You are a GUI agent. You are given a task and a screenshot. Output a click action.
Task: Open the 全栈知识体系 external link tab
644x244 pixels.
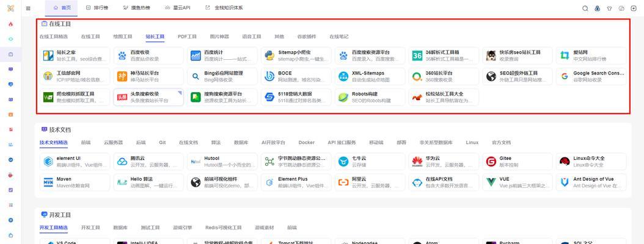point(224,8)
